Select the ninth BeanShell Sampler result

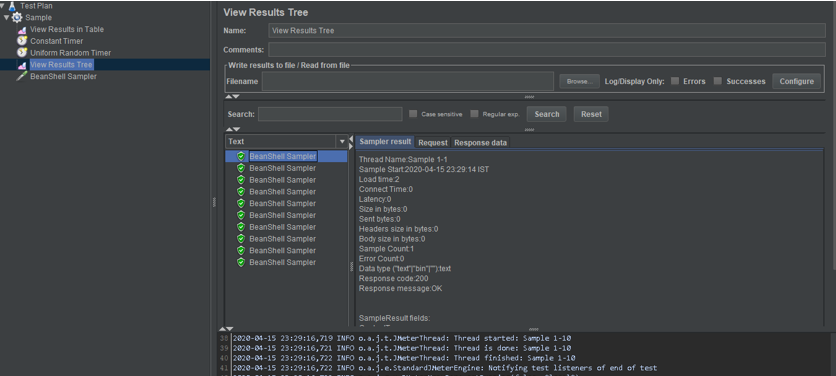[283, 250]
